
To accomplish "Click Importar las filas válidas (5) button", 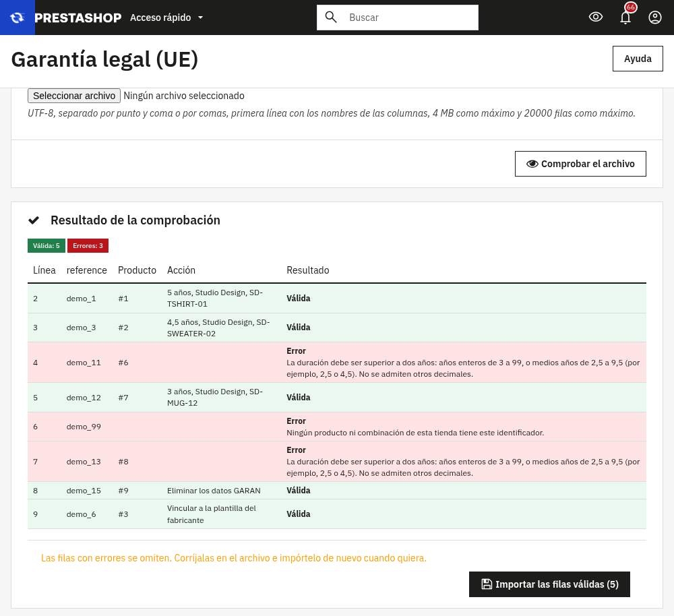I will click(x=549, y=584).
